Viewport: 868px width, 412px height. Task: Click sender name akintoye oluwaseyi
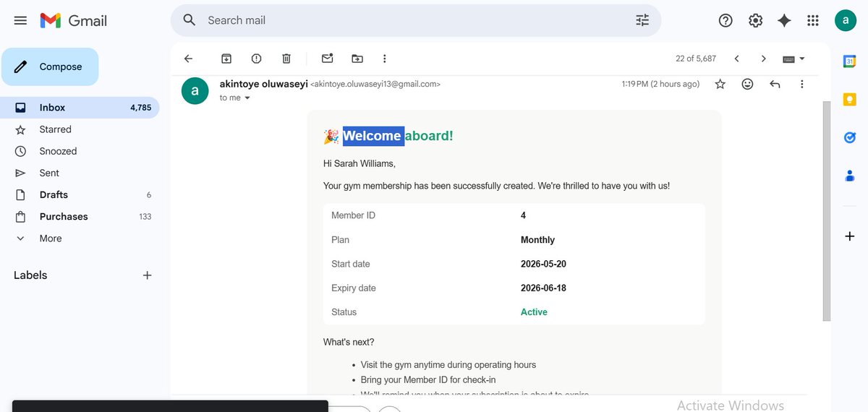tap(263, 84)
